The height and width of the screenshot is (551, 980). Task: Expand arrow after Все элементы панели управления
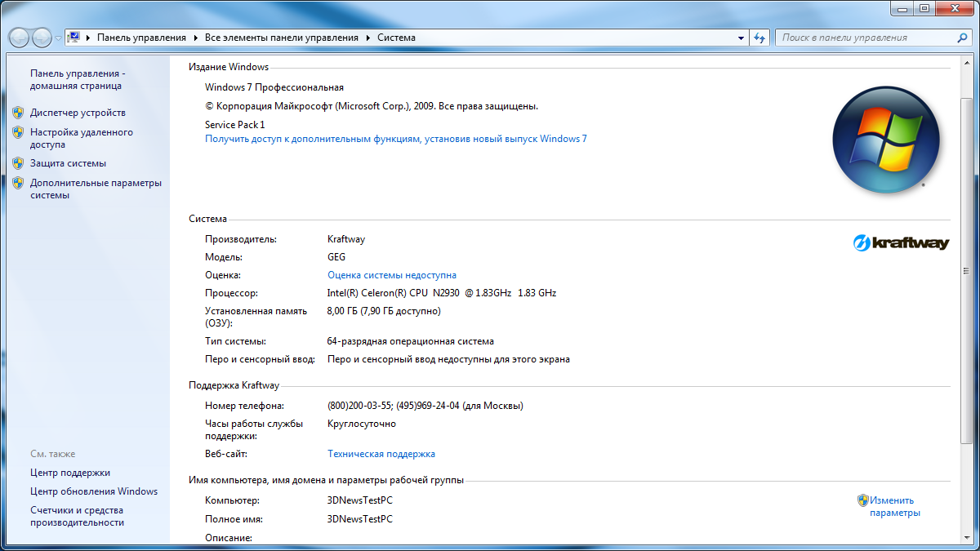tap(367, 38)
